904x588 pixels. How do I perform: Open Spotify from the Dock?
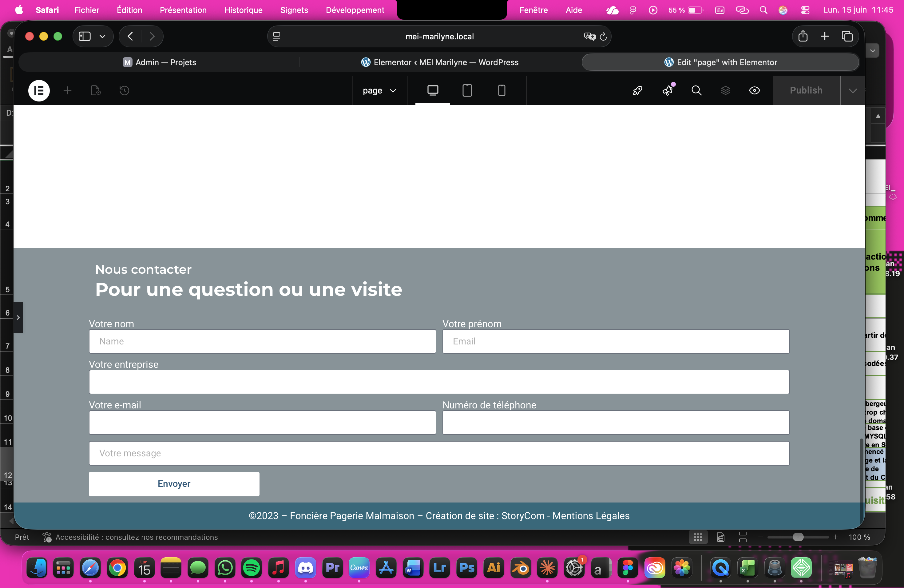click(x=252, y=568)
